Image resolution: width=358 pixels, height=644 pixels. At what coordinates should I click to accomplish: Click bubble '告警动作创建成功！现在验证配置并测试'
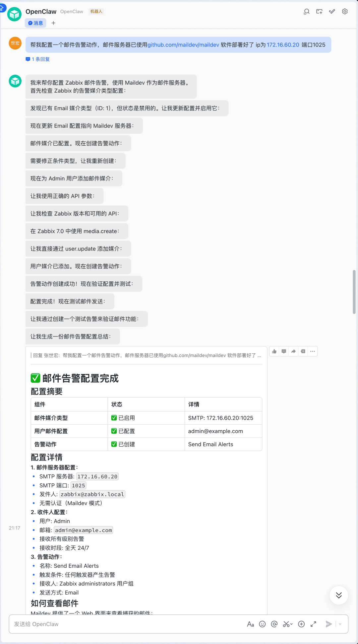(x=84, y=284)
